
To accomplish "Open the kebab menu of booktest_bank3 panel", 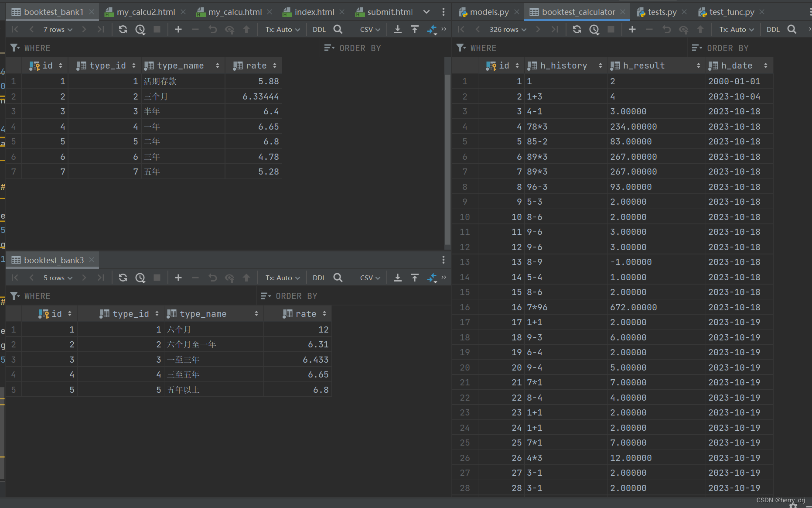I will [444, 260].
